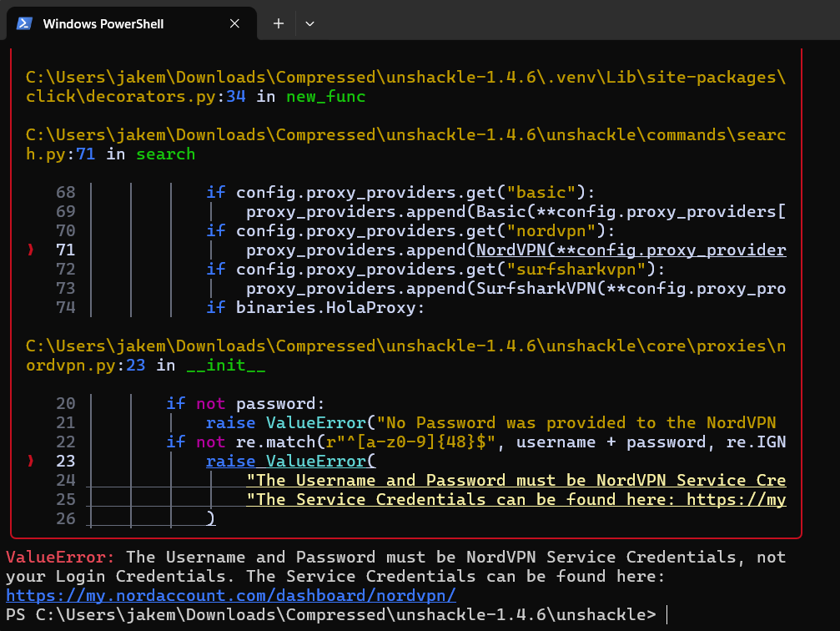Click the truncated https://my URL on line 25
Screen dimensions: 840x631
(x=736, y=499)
